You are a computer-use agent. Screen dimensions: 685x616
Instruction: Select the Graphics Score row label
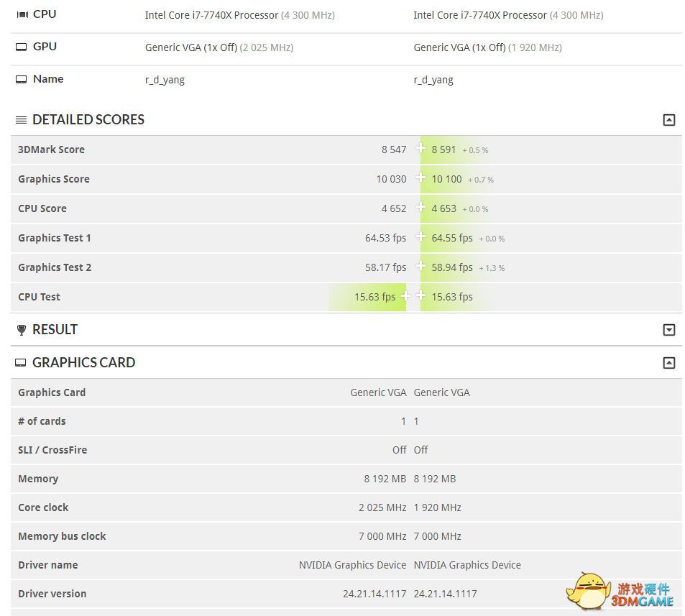point(54,179)
